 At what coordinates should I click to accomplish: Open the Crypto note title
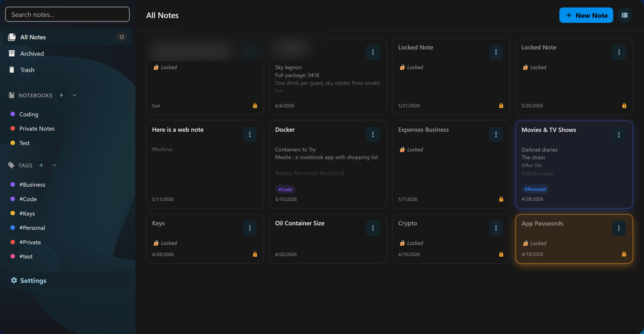click(408, 223)
